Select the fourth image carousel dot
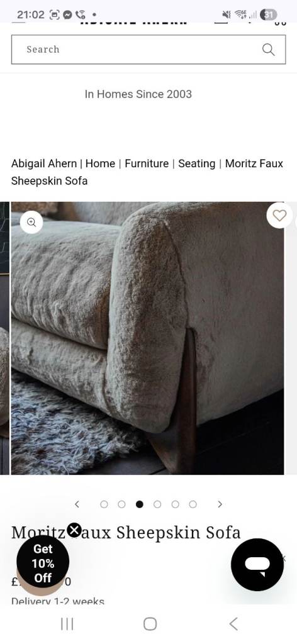297x644 pixels. pyautogui.click(x=157, y=504)
